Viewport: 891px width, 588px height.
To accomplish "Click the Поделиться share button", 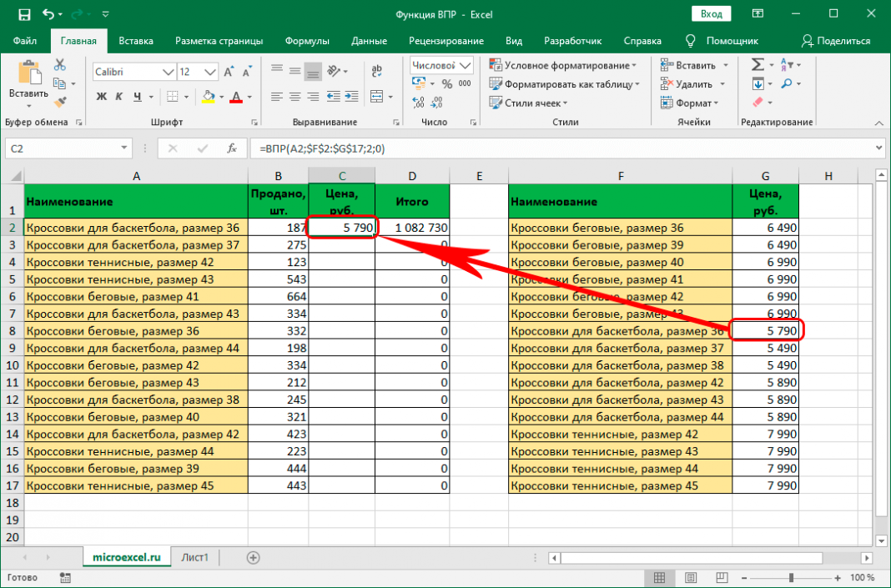I will (835, 41).
